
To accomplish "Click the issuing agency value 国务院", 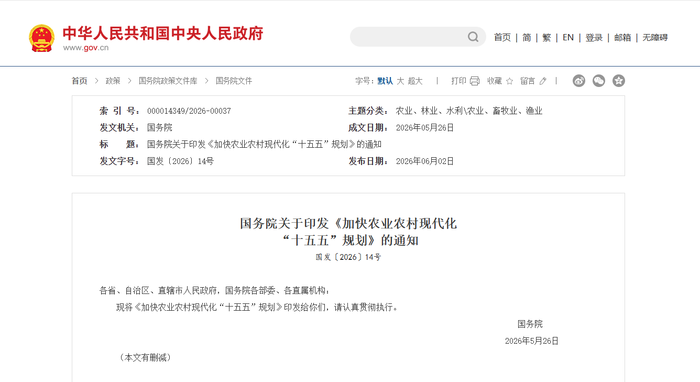I will coord(159,128).
